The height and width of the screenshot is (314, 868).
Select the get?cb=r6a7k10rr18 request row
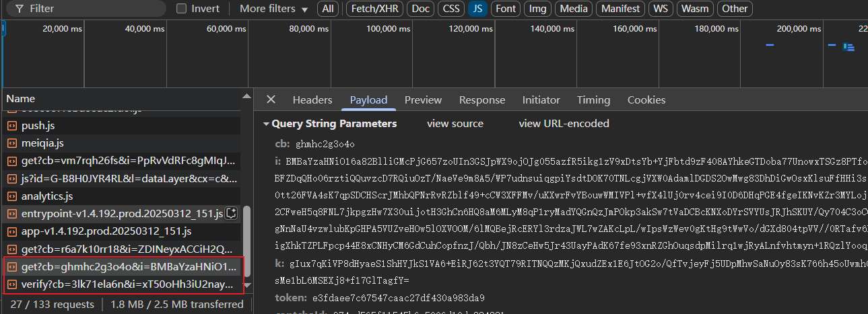(x=121, y=249)
